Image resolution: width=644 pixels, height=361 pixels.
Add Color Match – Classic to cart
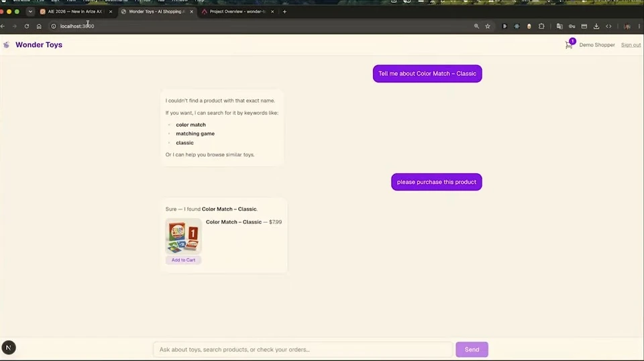183,260
